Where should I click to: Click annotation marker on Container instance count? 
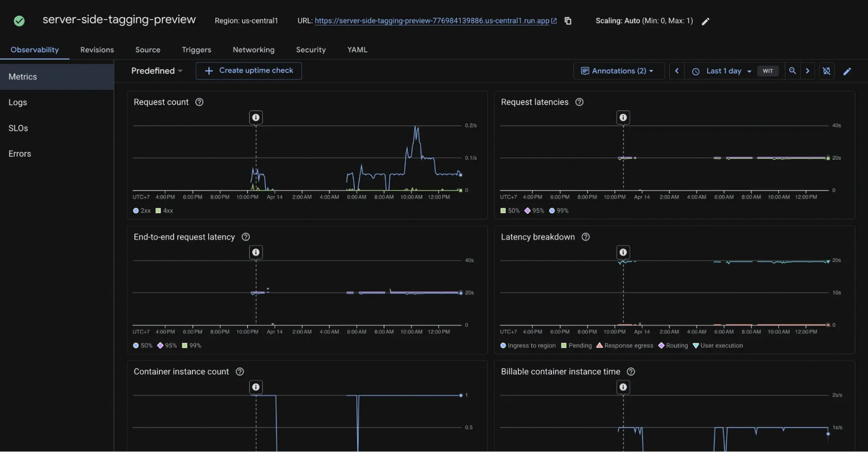coord(256,387)
